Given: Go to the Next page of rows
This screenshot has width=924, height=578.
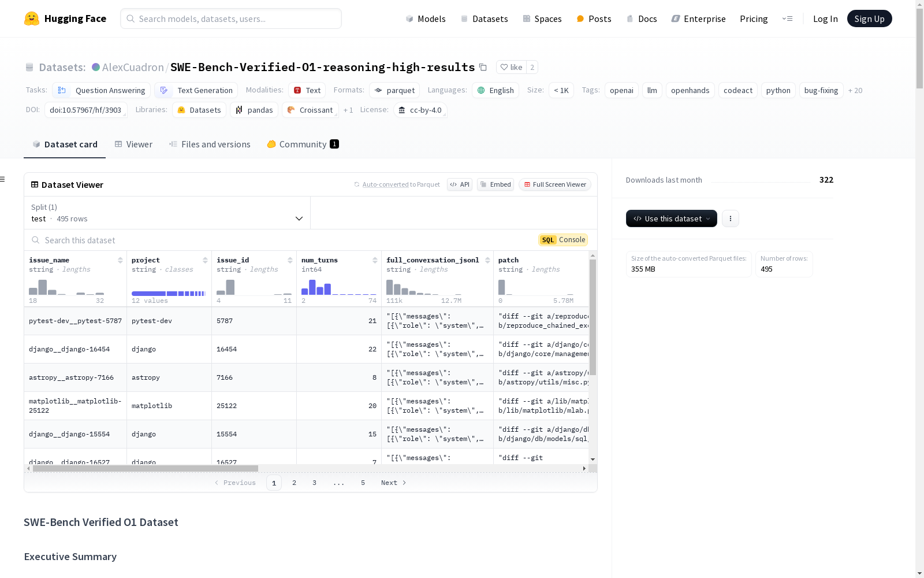Looking at the screenshot, I should [x=394, y=483].
